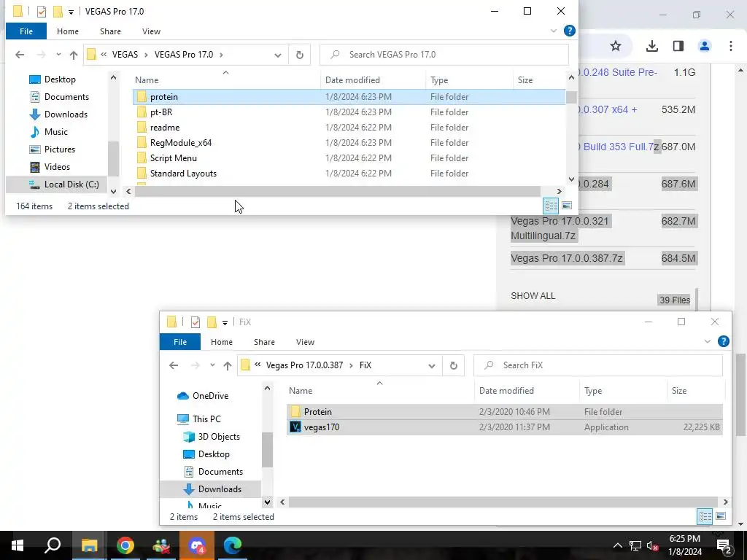Expand address bar history in FiX window
This screenshot has height=560, width=747.
click(x=432, y=366)
